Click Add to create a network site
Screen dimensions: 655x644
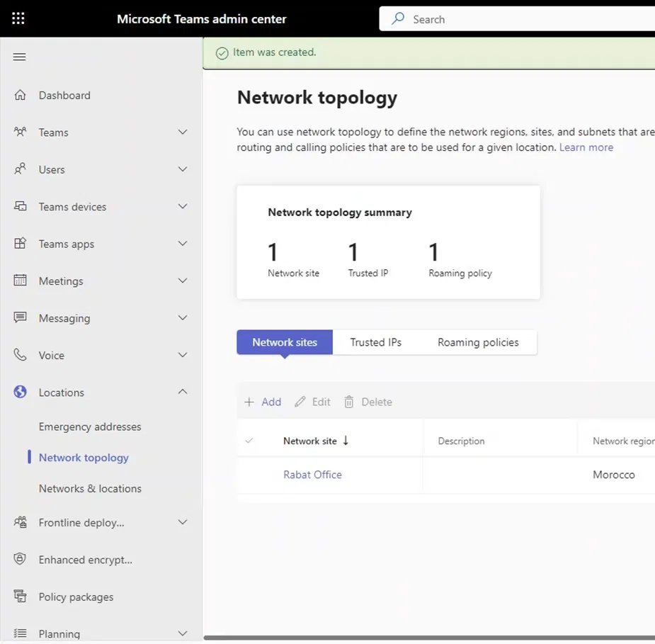[x=263, y=402]
